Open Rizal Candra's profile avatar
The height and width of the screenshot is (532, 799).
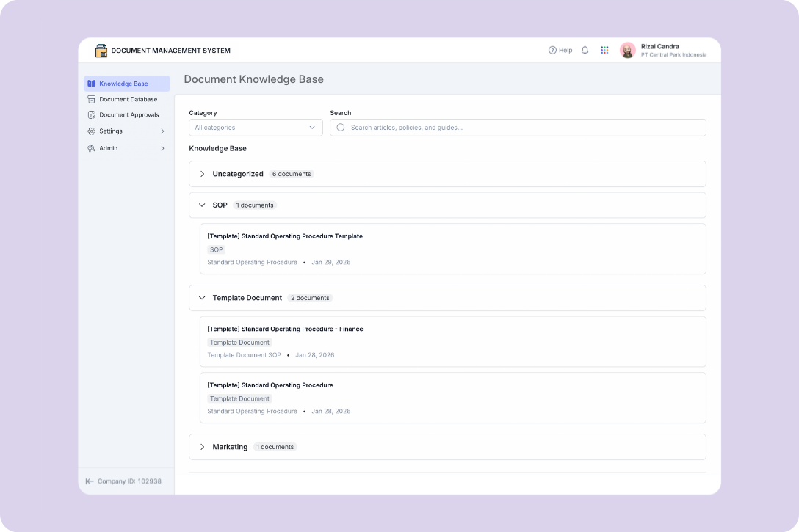(627, 50)
